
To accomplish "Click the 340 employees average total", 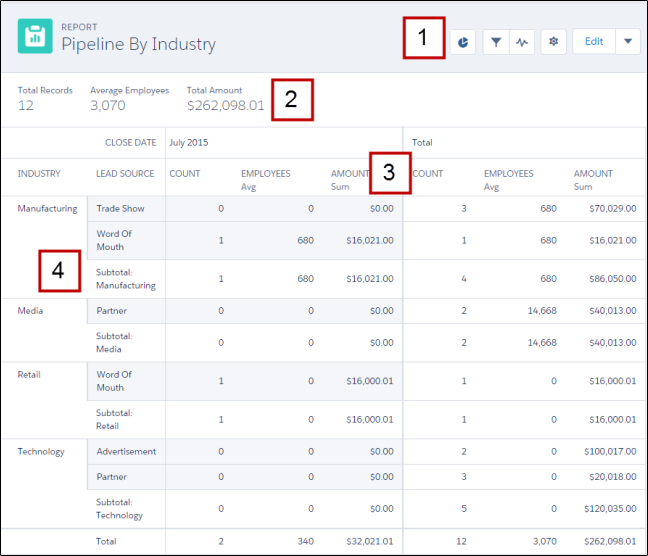I will (x=305, y=542).
